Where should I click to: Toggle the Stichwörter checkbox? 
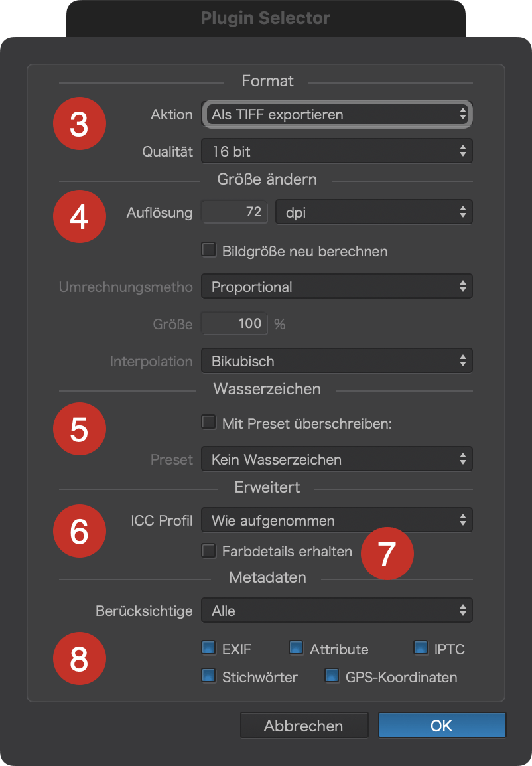(209, 676)
